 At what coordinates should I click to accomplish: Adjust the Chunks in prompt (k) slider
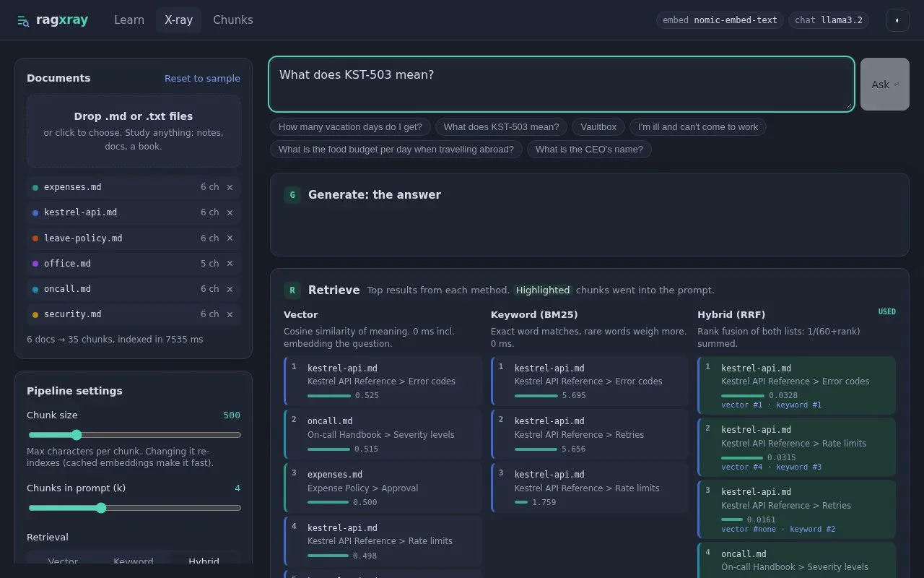point(134,508)
